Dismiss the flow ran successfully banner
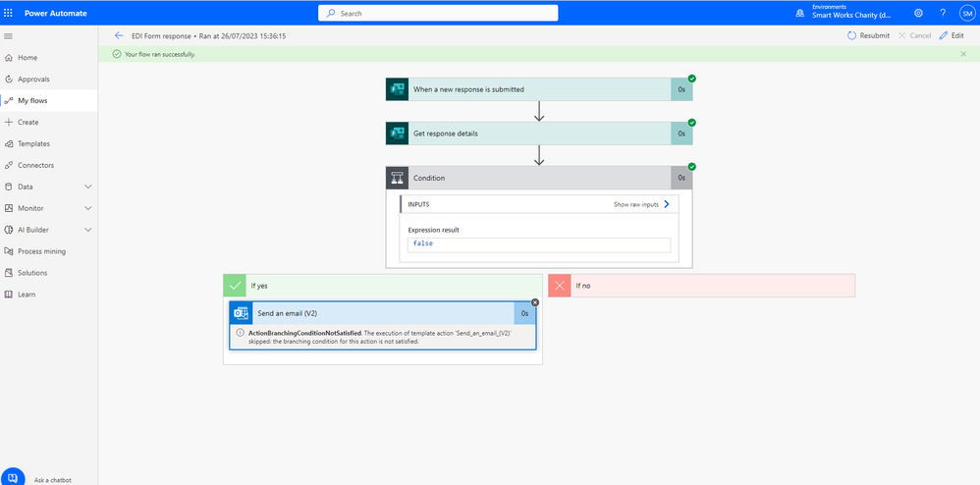Viewport: 980px width, 485px height. (x=963, y=54)
